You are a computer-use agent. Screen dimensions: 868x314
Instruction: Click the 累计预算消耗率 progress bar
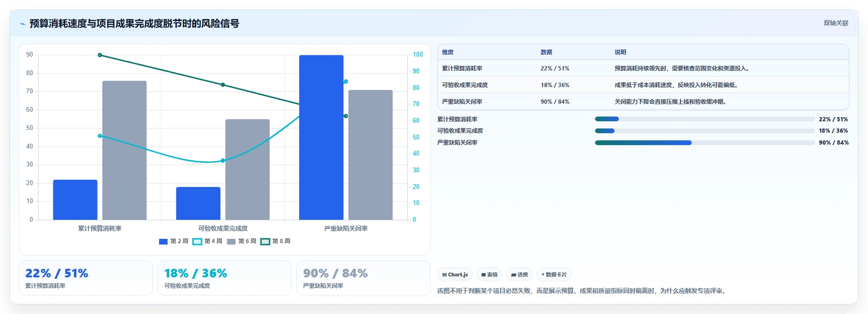tap(705, 119)
